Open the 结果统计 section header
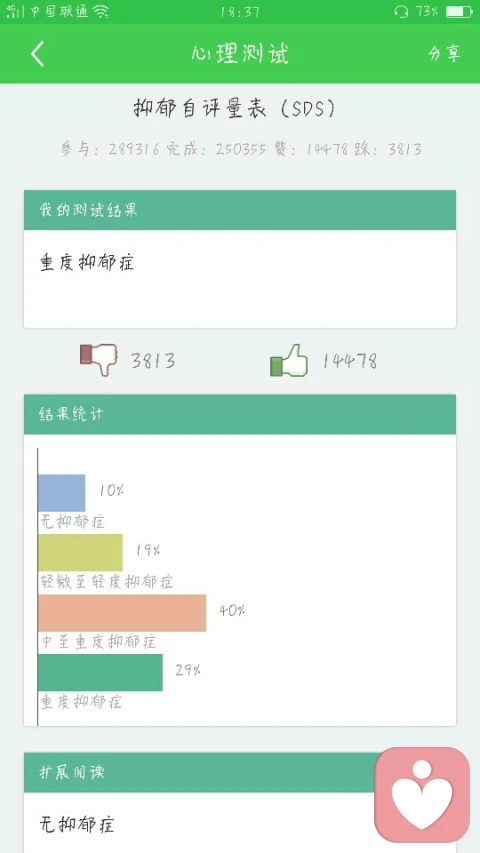The image size is (480, 853). pyautogui.click(x=239, y=415)
